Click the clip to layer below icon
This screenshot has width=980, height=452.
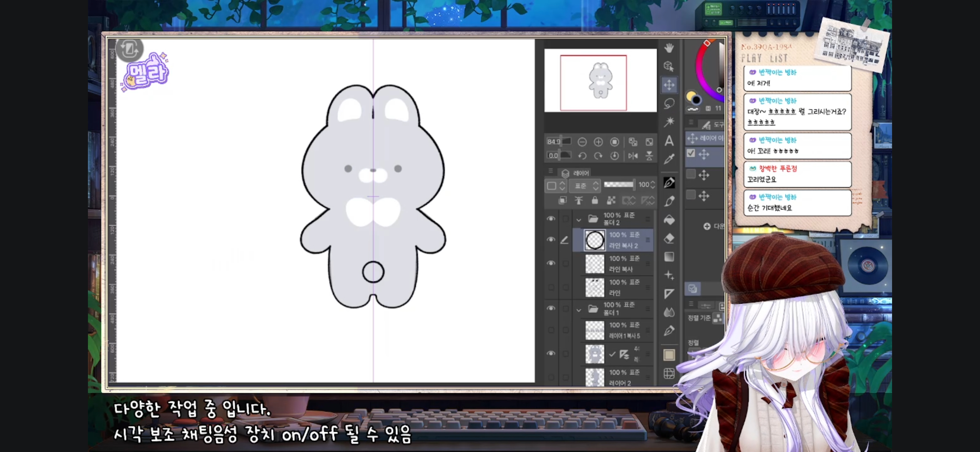click(562, 200)
